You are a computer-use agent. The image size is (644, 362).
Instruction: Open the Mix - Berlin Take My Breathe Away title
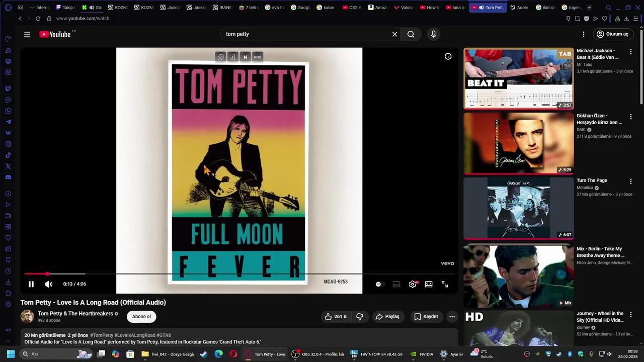(x=600, y=252)
